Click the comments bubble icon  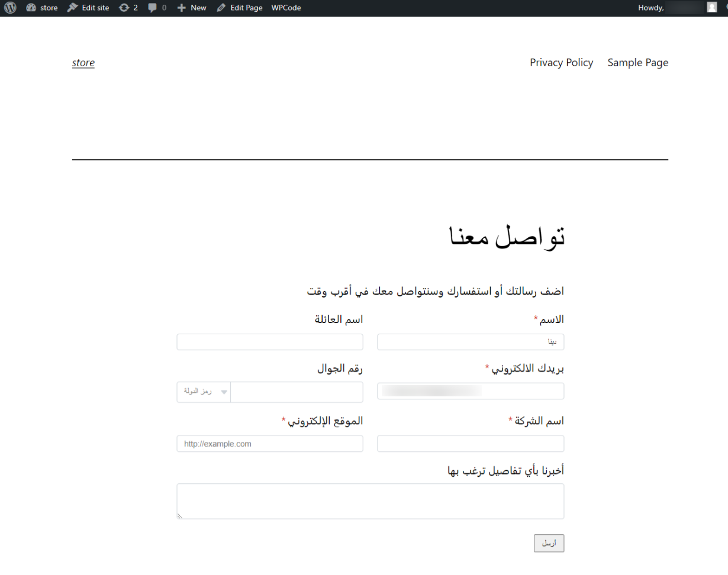(153, 8)
